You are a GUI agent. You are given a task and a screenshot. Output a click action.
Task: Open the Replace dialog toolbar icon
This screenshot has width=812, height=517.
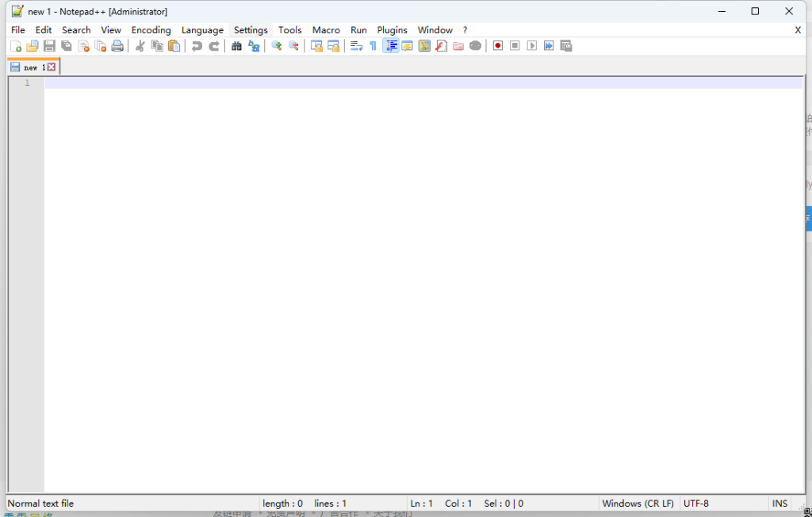pos(253,46)
